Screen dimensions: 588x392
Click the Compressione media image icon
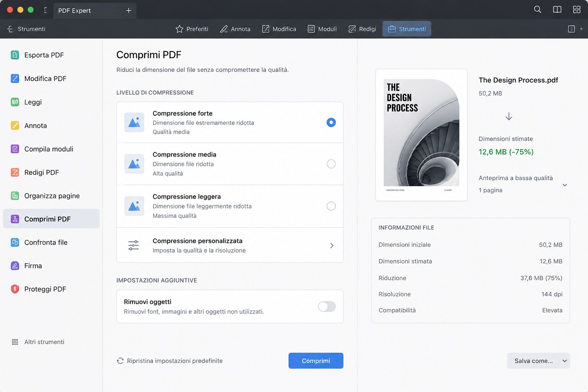[134, 164]
